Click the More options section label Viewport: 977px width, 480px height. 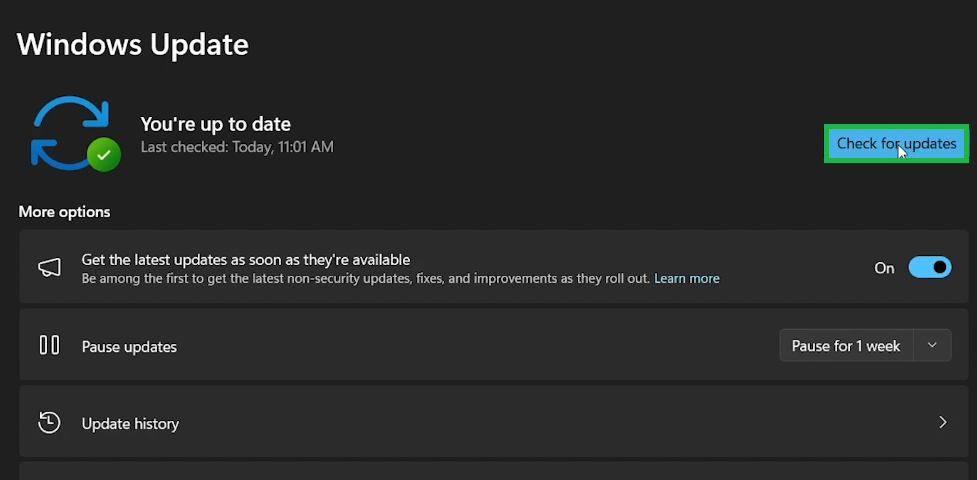click(64, 212)
